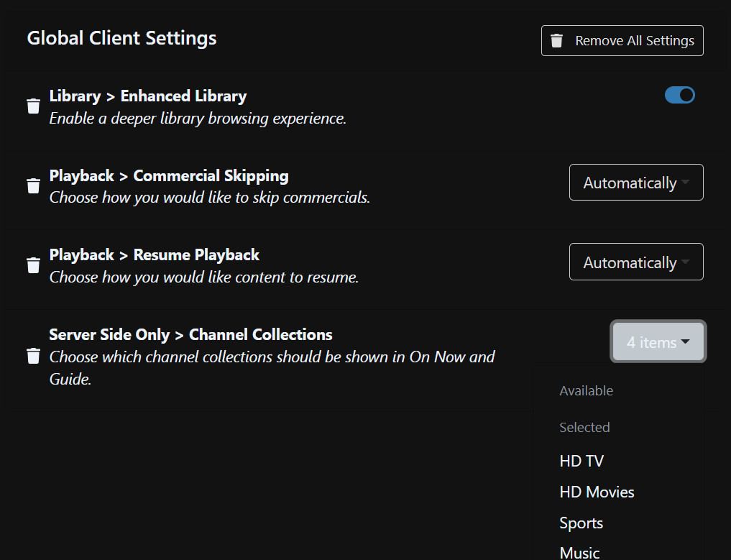Click the Server Side Only > Channel Collections title
The height and width of the screenshot is (560, 731).
[190, 334]
